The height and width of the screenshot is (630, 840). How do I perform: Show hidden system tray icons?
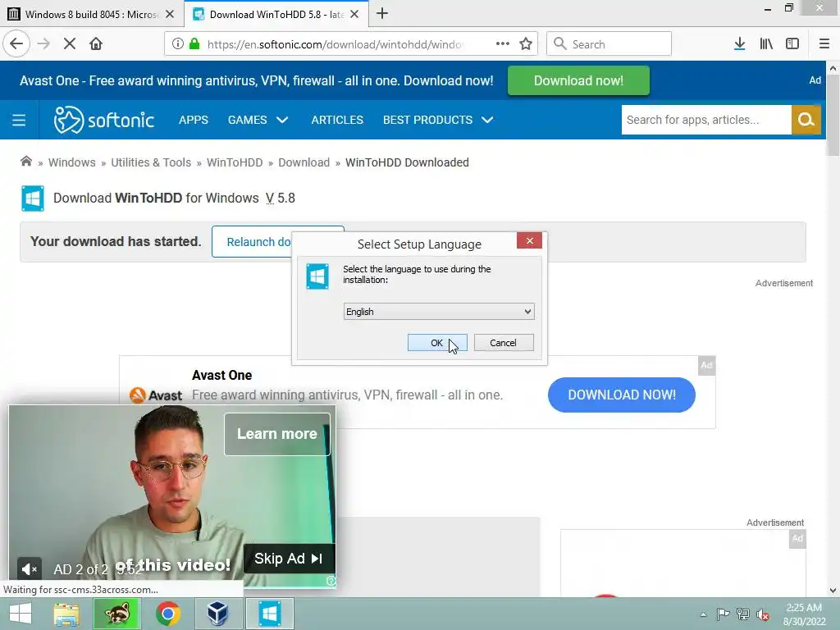pyautogui.click(x=703, y=614)
